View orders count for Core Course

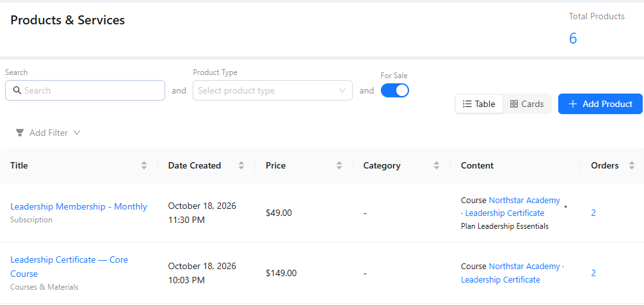[593, 273]
